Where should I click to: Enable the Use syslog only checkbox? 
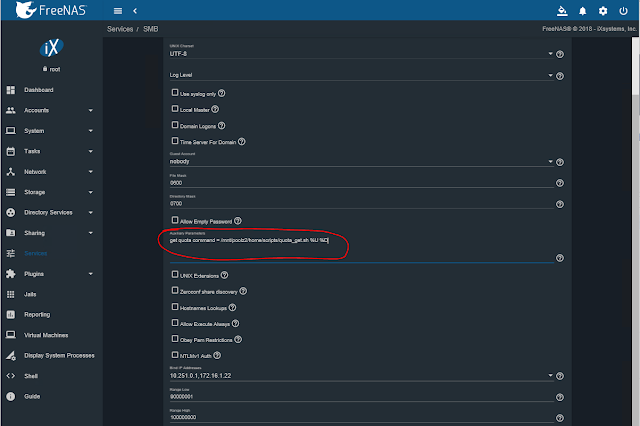click(x=175, y=92)
